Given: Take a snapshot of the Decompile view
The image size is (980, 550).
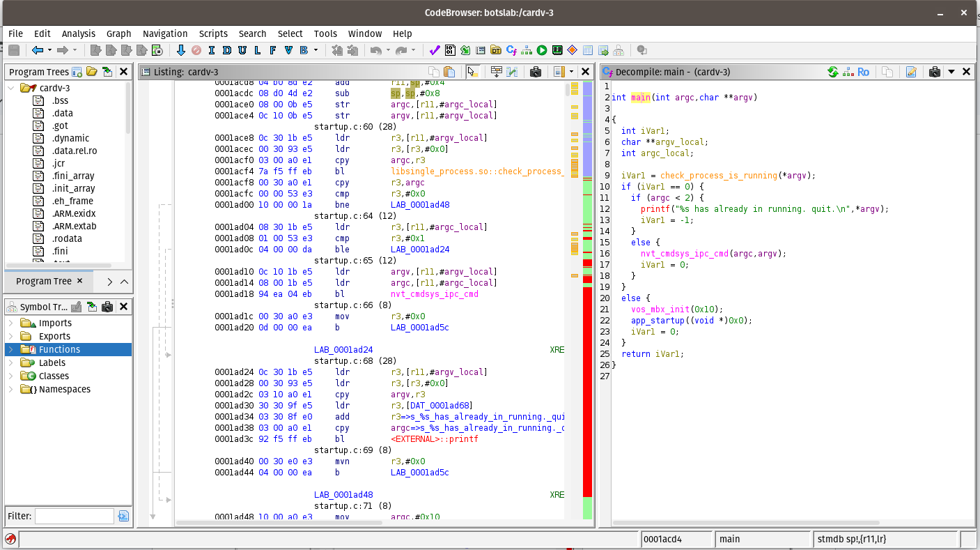Looking at the screenshot, I should coord(935,72).
